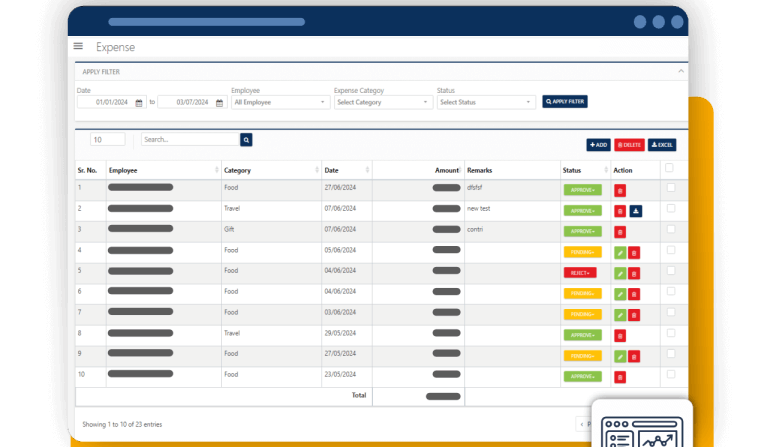Delete the expense in row 6

(x=633, y=294)
